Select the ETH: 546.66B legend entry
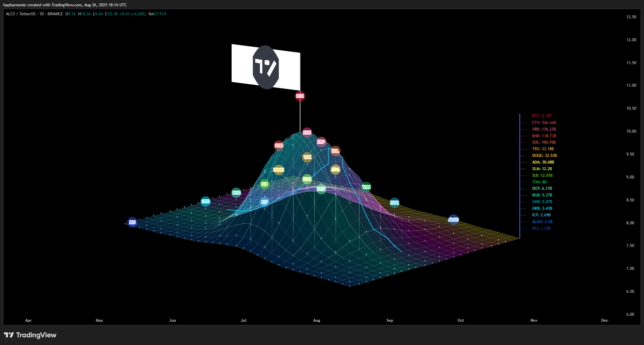The height and width of the screenshot is (345, 644). 544,123
